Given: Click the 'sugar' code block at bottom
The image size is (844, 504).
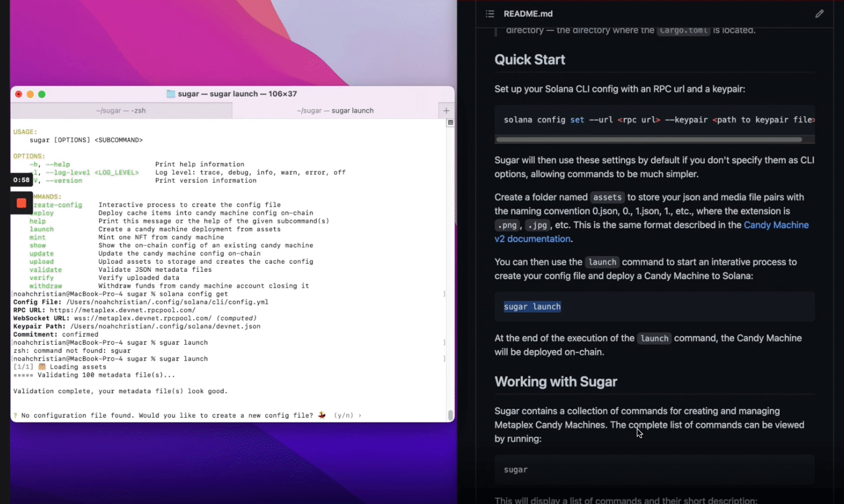Looking at the screenshot, I should (x=654, y=470).
